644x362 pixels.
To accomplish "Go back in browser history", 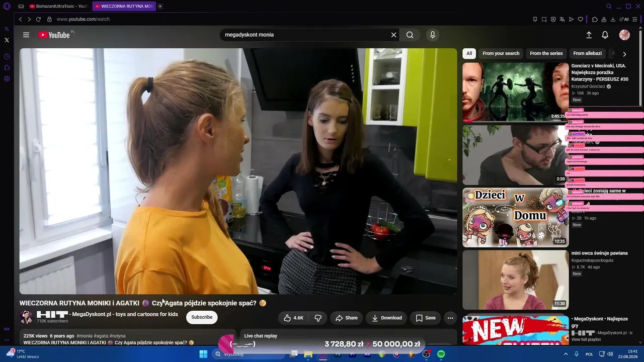I will point(20,19).
